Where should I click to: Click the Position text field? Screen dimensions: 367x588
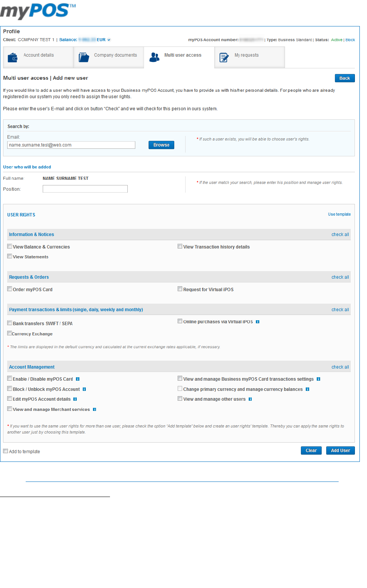click(85, 189)
